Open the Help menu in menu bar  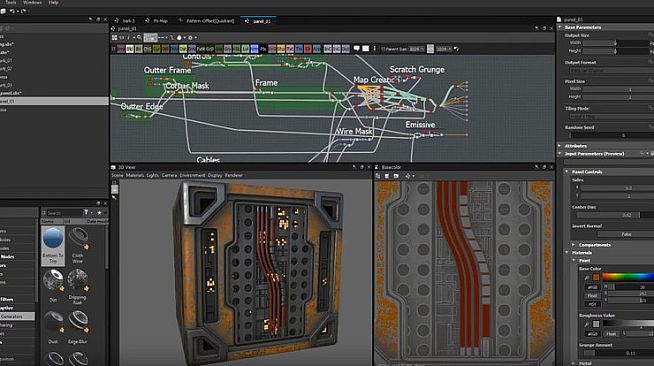[53, 3]
